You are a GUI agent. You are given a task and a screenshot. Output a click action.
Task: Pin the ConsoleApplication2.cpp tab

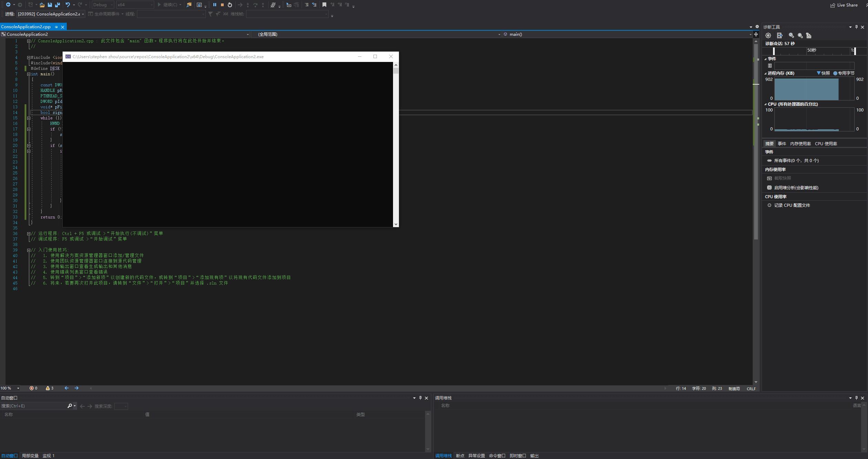pos(56,27)
